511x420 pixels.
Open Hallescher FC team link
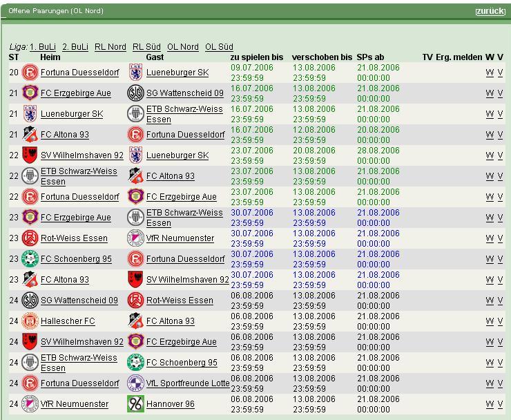(x=68, y=321)
